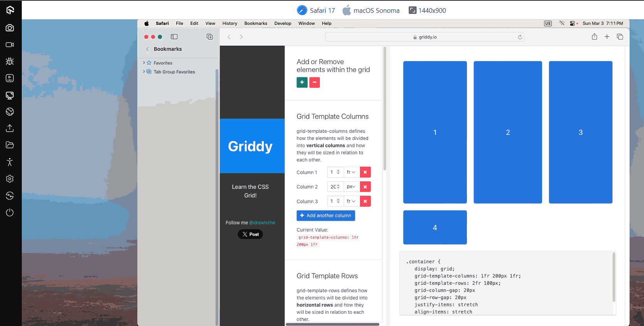Click the camera screenshot icon in left sidebar
Viewport: 644px width, 326px height.
pos(10,28)
